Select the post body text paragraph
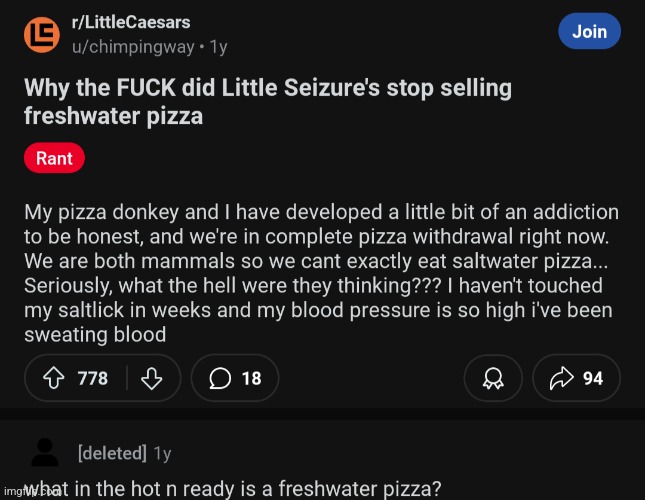This screenshot has width=645, height=500. click(321, 273)
